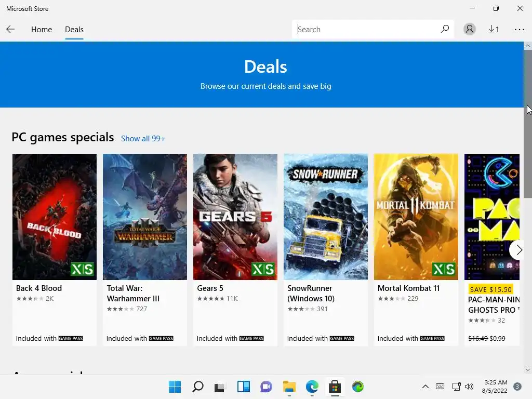
Task: Go back with the arrow icon
Action: pyautogui.click(x=10, y=29)
